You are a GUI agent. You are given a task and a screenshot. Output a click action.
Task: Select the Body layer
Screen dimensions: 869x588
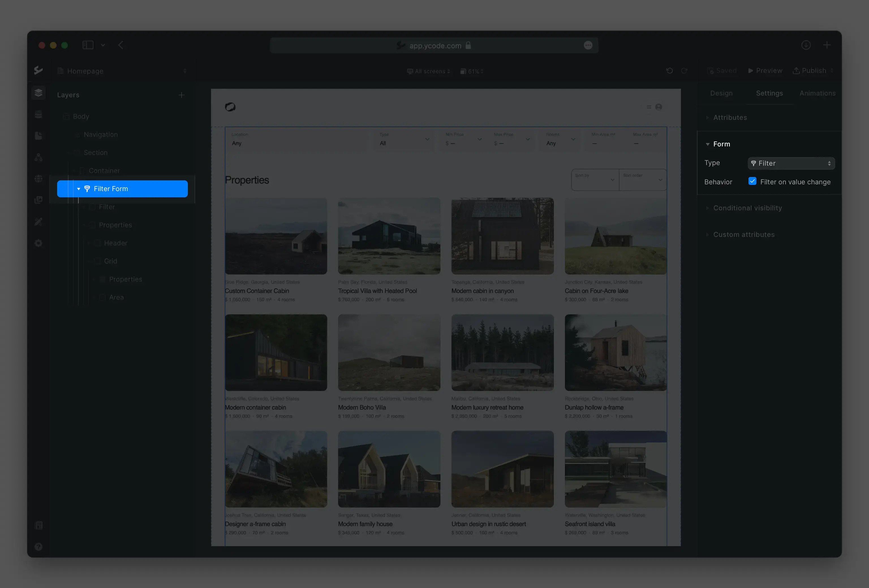(122, 116)
